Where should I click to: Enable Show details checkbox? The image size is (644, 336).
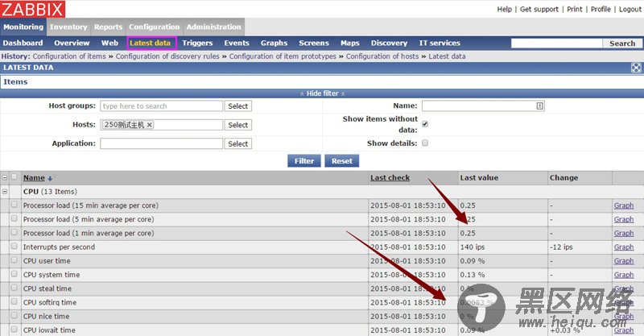pyautogui.click(x=425, y=143)
